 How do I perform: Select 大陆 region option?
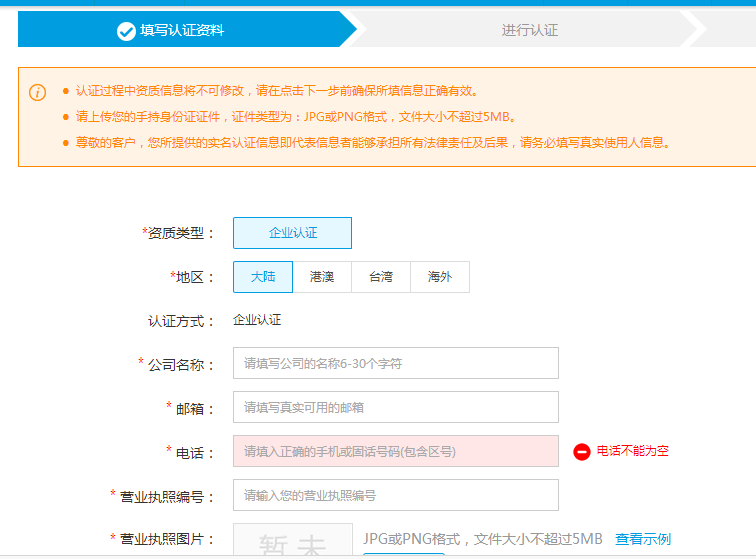(x=263, y=277)
